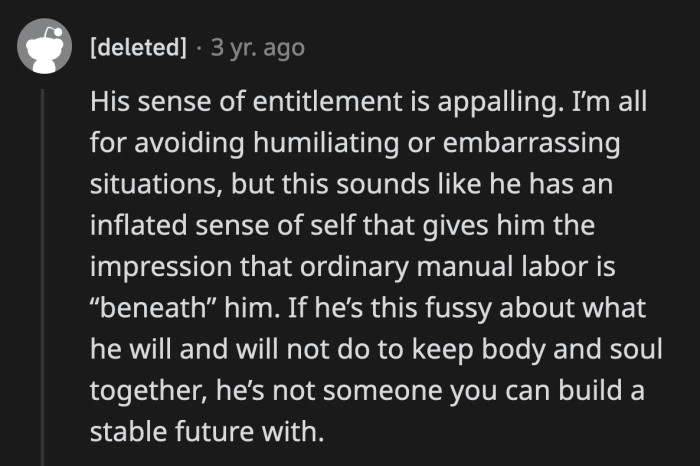Click the dot separator beside the username

coord(199,48)
